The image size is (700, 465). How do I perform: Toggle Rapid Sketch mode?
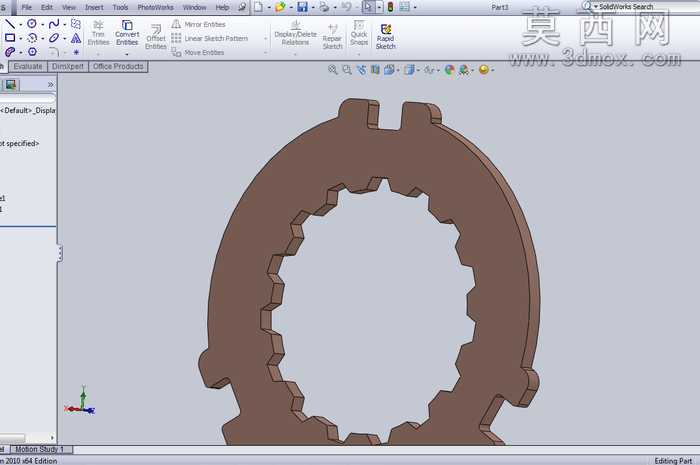click(x=386, y=37)
